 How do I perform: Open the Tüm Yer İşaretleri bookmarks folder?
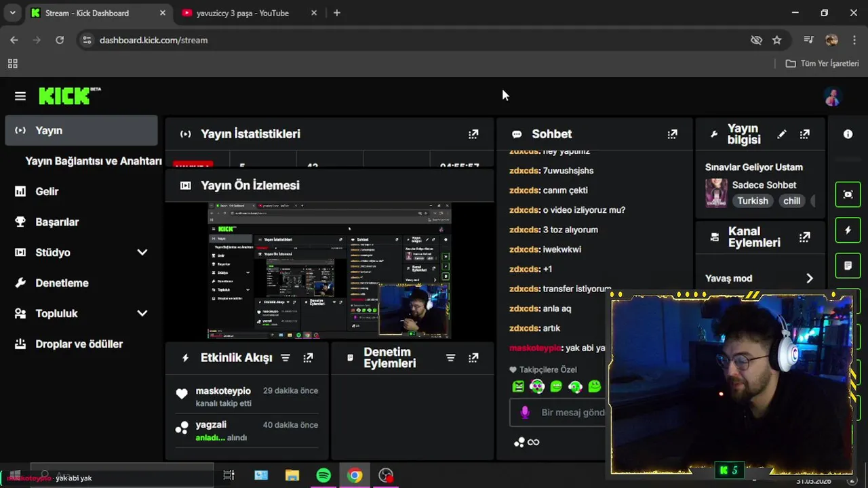click(x=823, y=64)
